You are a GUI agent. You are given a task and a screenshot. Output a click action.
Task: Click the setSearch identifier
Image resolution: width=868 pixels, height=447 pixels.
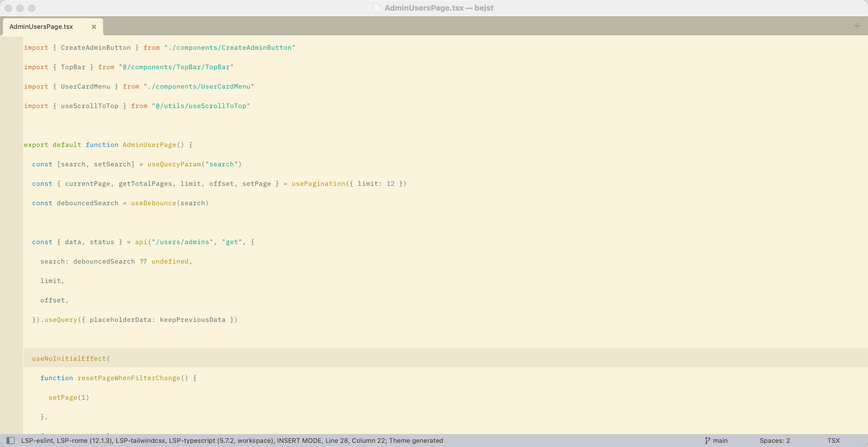click(112, 164)
